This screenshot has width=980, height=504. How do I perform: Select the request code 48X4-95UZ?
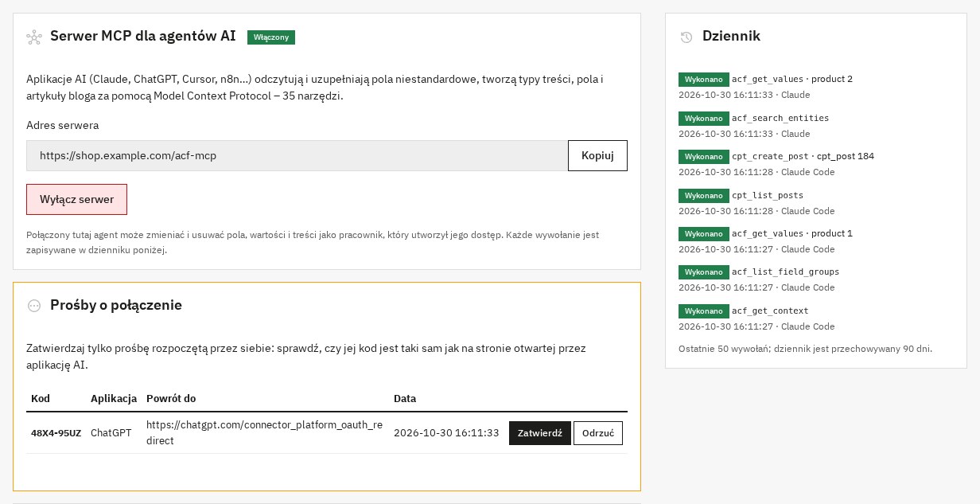click(56, 433)
